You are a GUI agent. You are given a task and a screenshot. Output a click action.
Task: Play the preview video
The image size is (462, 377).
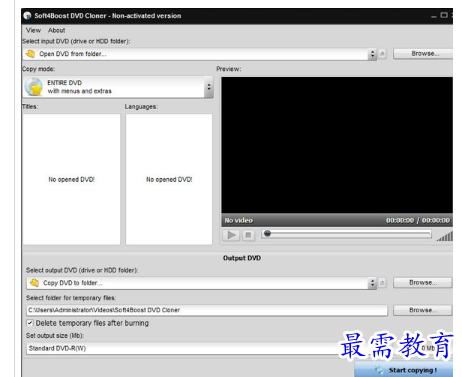coord(231,235)
